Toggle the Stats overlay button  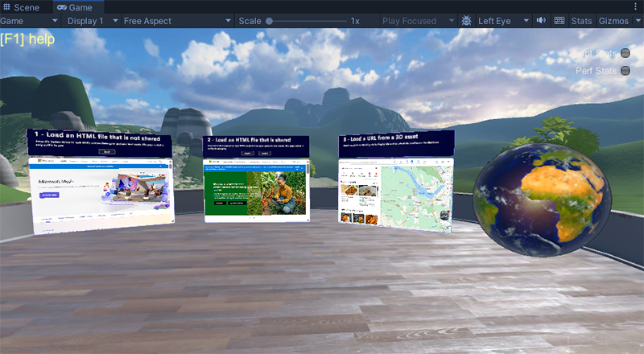click(581, 21)
